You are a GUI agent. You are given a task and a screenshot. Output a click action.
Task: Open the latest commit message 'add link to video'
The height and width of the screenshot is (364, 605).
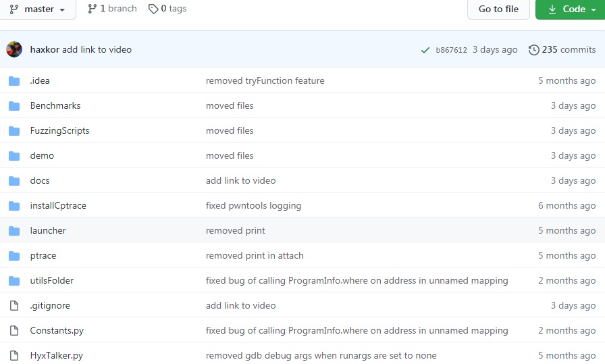[x=97, y=49]
